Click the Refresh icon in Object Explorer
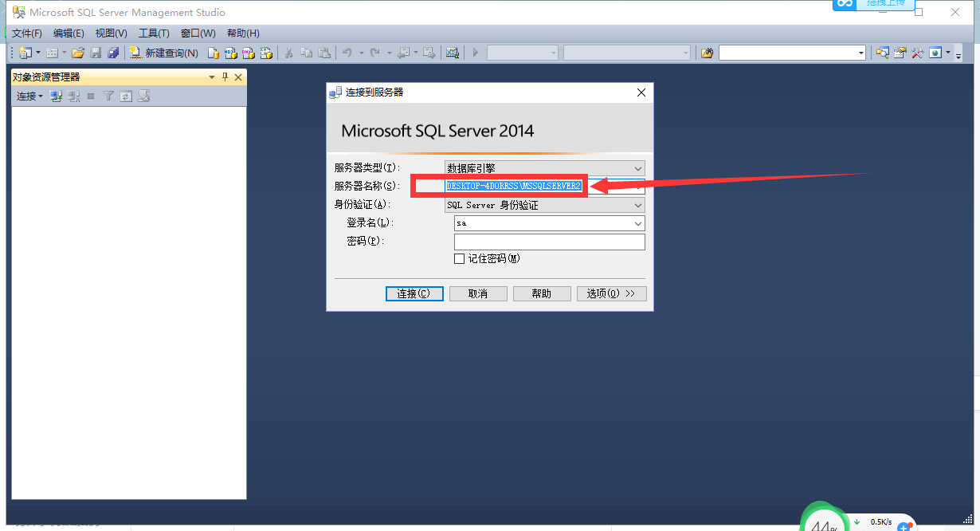This screenshot has height=531, width=980. click(126, 96)
